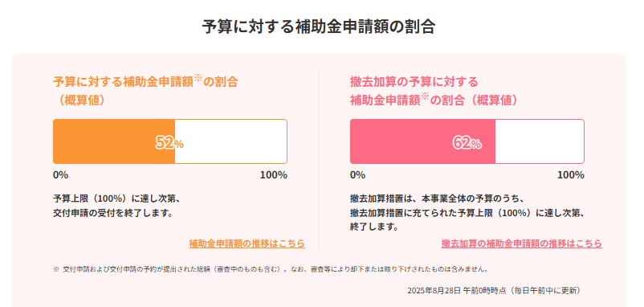Click the 0% label under the orange bar

[60, 175]
